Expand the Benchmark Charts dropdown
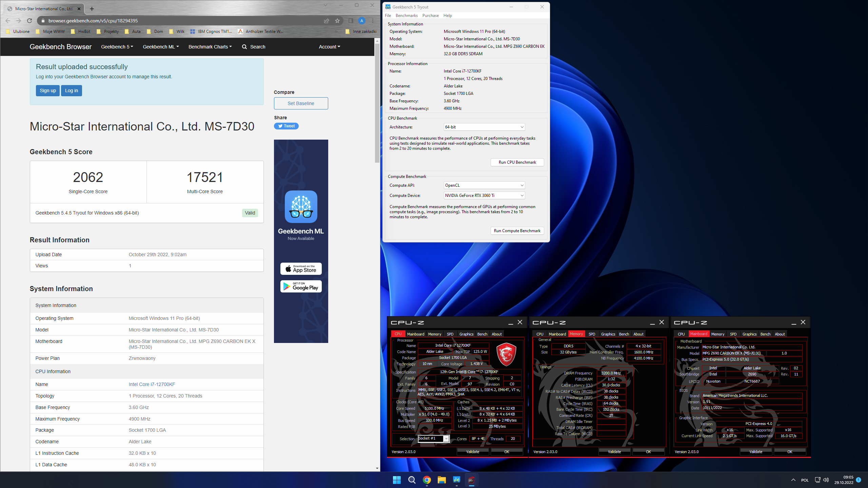 210,47
